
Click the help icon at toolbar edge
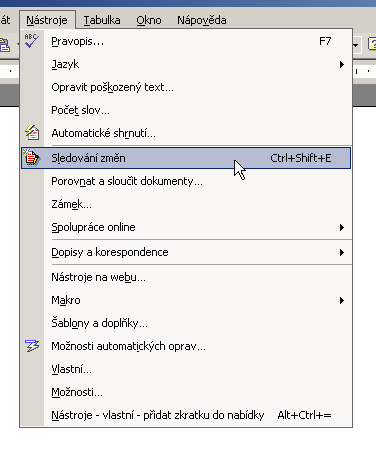pos(372,44)
